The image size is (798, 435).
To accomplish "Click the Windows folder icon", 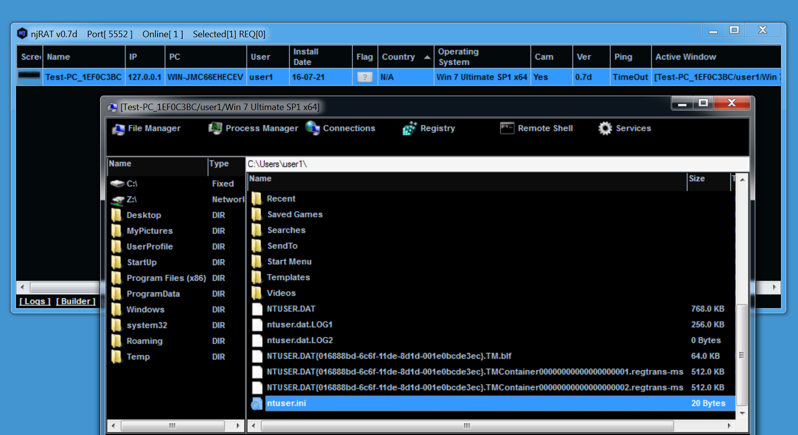I will point(117,310).
